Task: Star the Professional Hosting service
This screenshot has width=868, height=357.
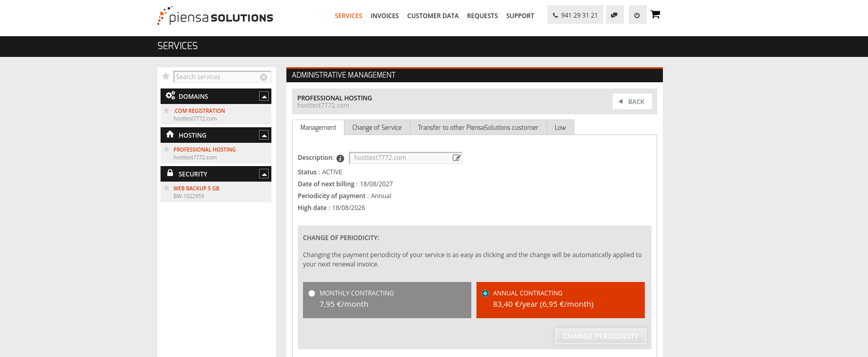Action: 167,150
